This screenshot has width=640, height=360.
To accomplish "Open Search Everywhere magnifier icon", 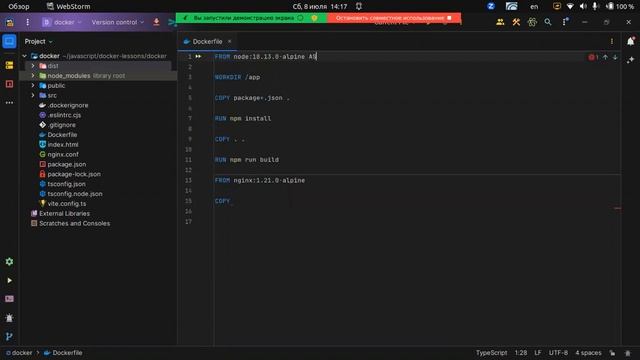I will tap(548, 22).
